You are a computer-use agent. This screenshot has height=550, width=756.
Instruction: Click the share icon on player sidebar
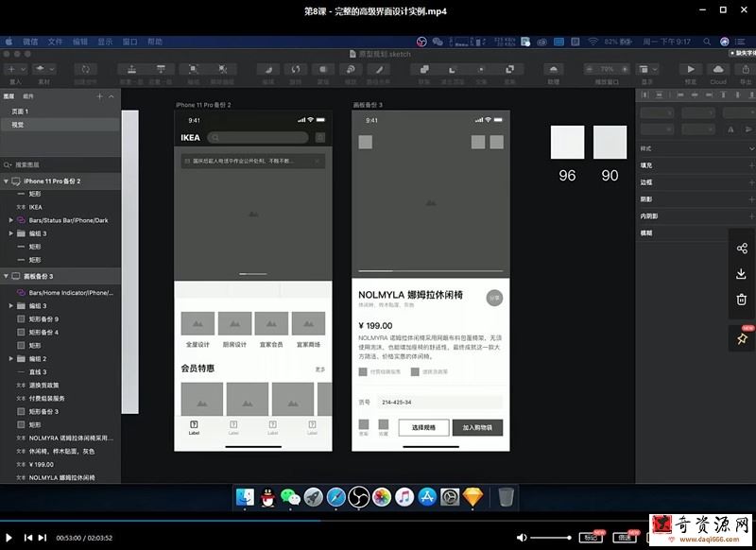(x=742, y=249)
